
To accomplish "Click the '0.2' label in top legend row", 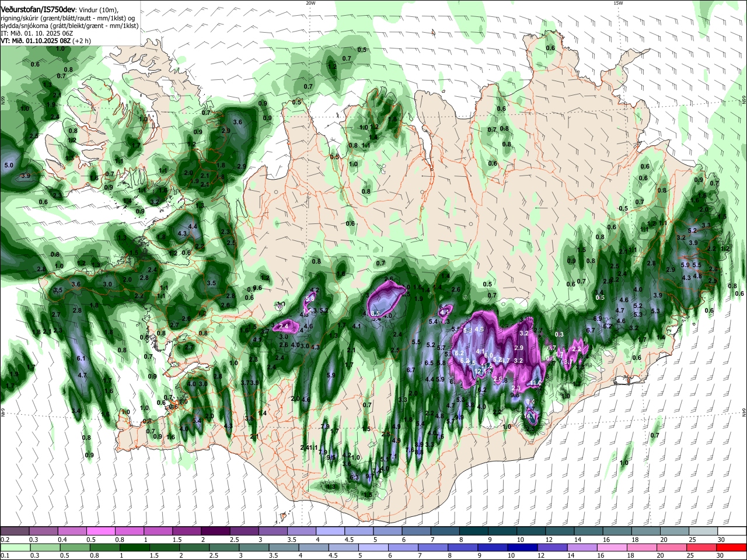I will point(5,540).
